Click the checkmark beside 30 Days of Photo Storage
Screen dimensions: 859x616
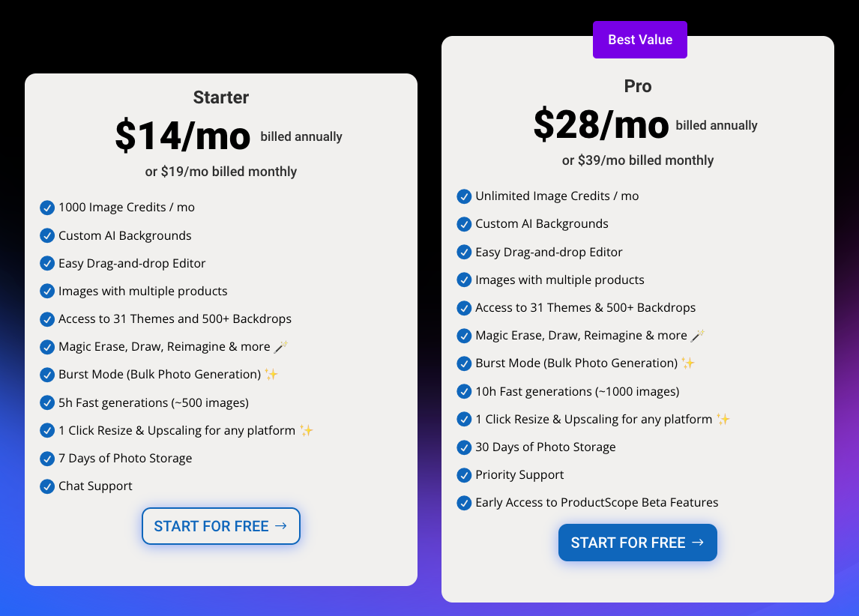464,447
